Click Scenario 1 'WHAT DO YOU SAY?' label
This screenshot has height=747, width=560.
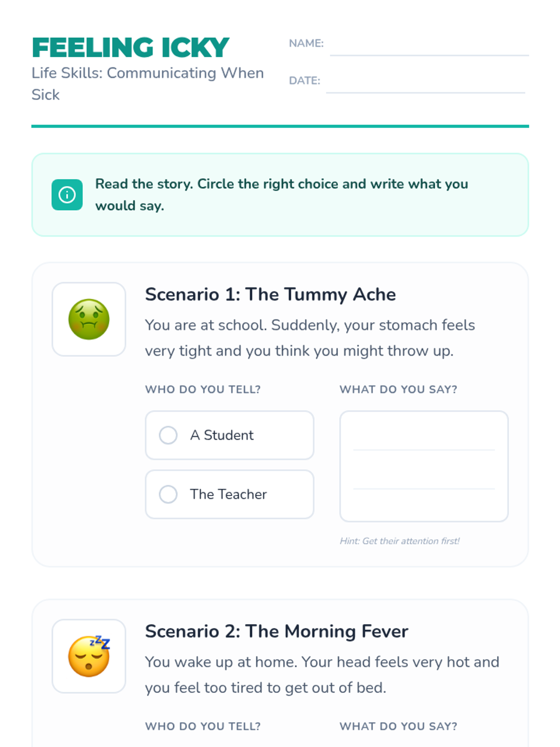point(398,389)
